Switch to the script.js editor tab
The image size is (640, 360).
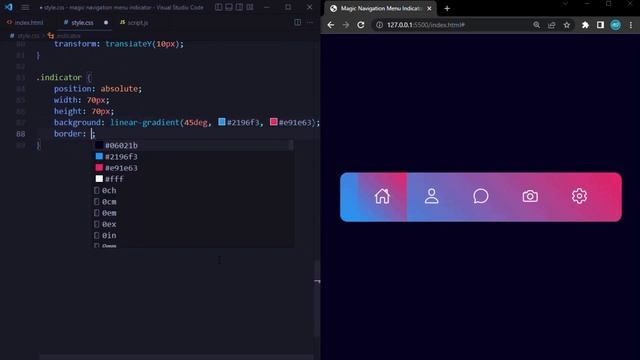tap(134, 22)
